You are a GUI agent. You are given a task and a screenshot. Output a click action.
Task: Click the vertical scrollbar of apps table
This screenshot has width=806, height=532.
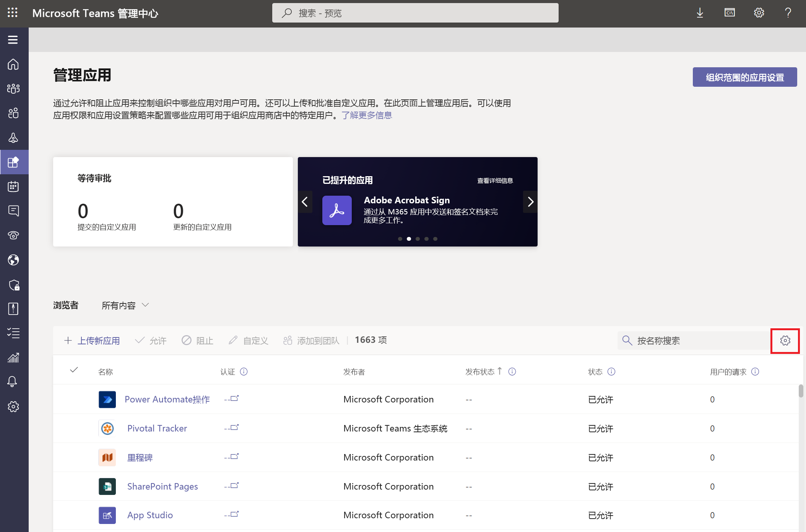801,391
